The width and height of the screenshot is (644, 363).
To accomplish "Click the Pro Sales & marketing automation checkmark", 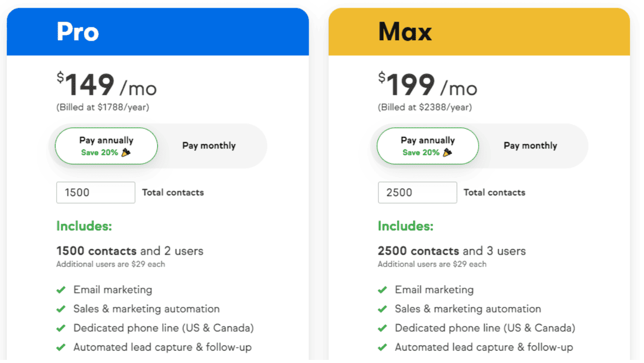I will click(61, 309).
